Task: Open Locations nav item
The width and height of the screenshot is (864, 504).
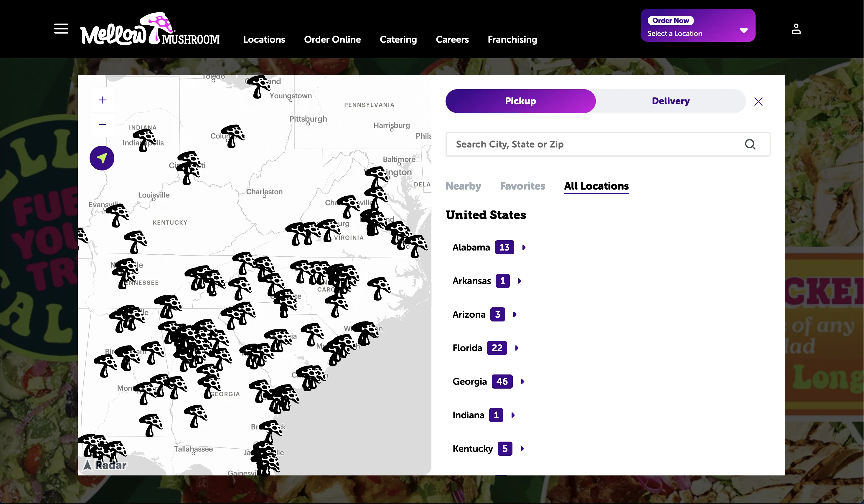Action: [x=264, y=39]
